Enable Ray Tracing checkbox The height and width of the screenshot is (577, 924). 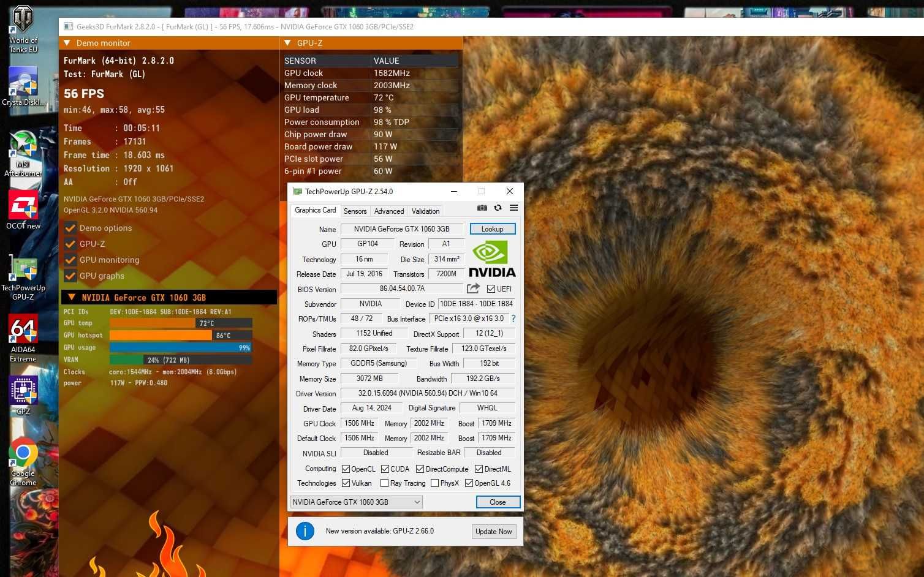click(384, 483)
